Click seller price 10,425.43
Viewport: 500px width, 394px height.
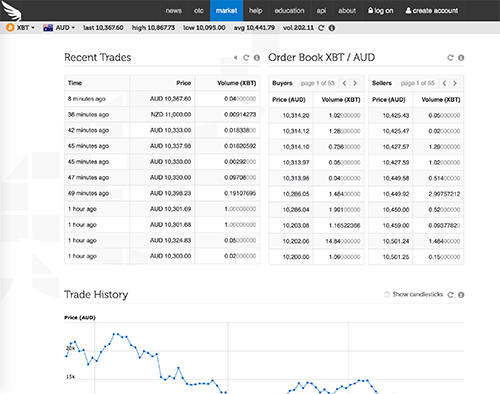(396, 116)
